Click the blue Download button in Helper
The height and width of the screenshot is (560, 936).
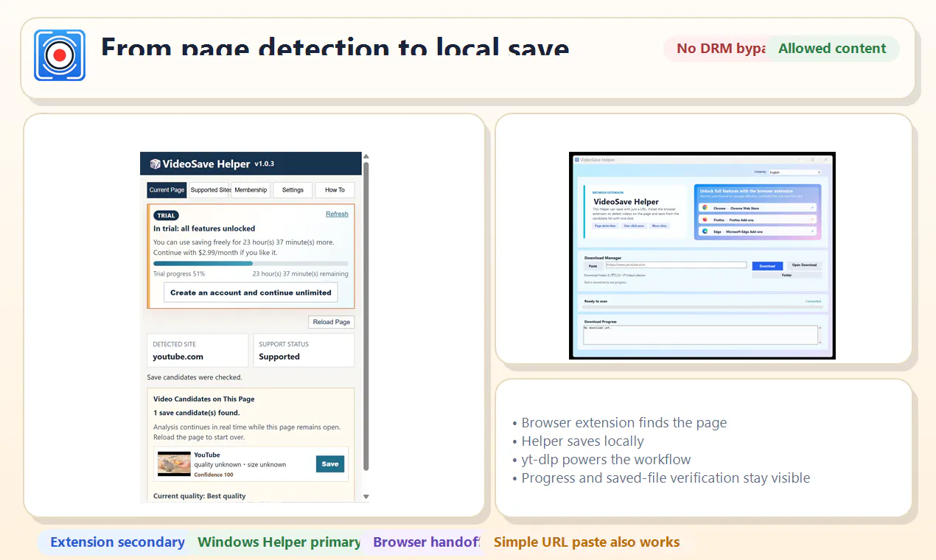(767, 266)
